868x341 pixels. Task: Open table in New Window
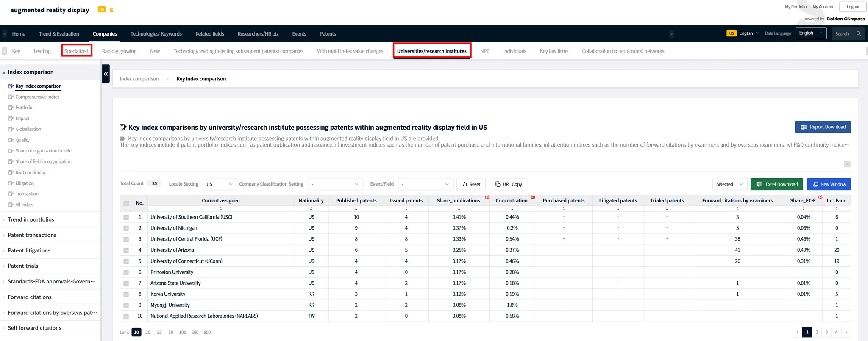(829, 184)
